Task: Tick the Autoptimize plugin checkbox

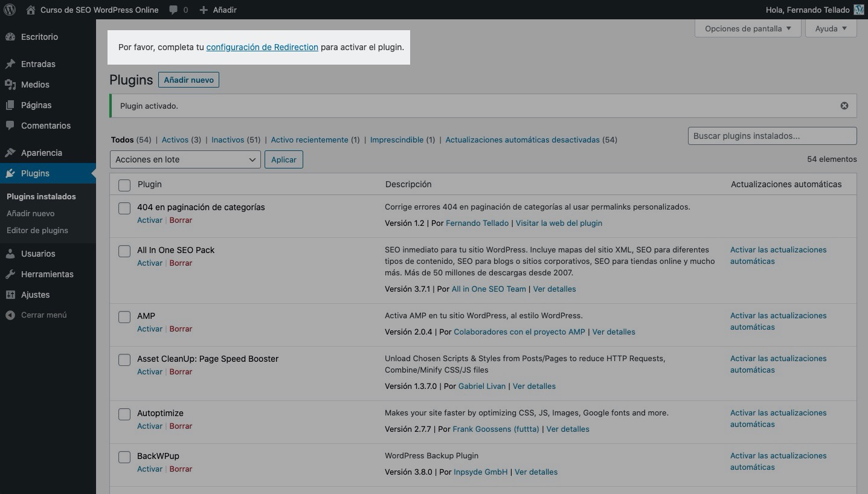Action: point(124,414)
